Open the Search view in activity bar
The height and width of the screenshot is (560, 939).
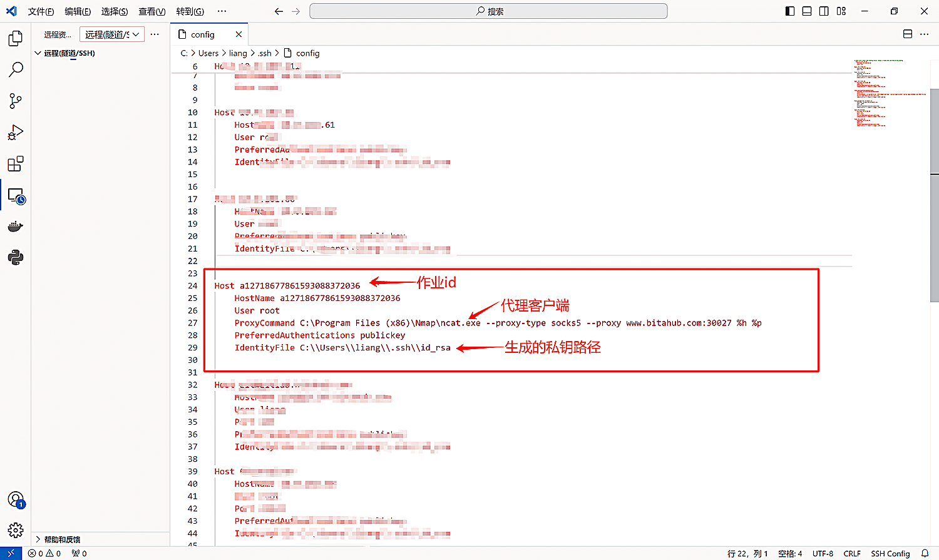[16, 69]
